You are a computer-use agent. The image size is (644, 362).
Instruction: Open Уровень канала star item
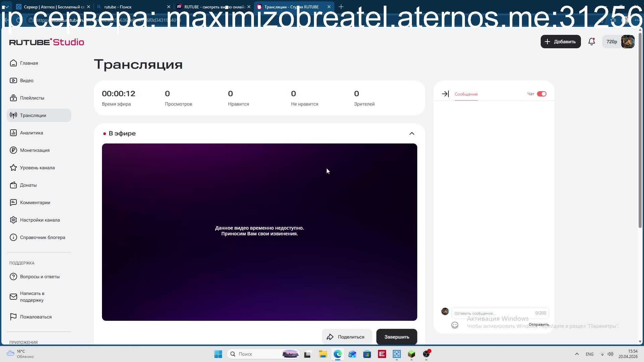(x=37, y=168)
